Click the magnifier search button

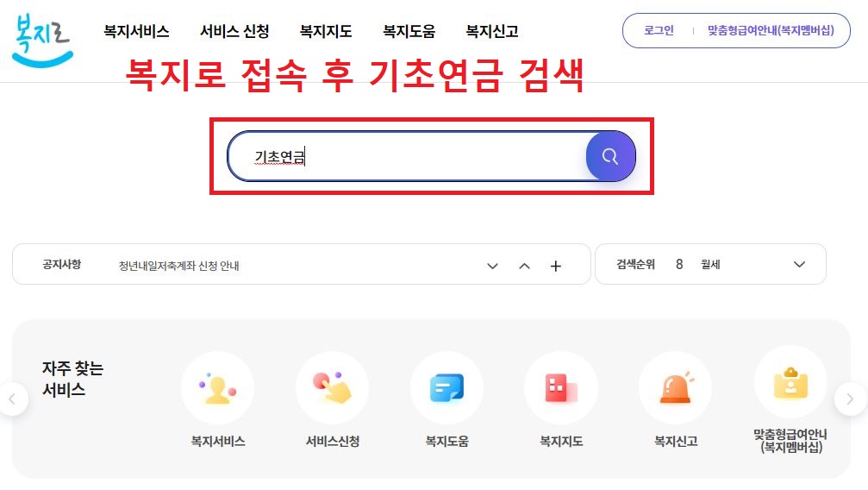pos(610,156)
